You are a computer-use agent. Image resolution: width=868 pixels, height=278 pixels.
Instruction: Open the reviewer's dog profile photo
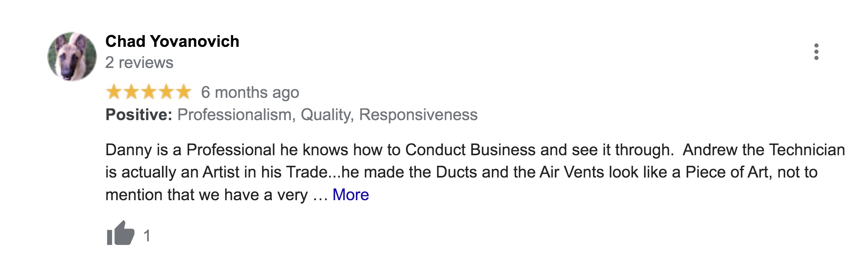pyautogui.click(x=72, y=57)
